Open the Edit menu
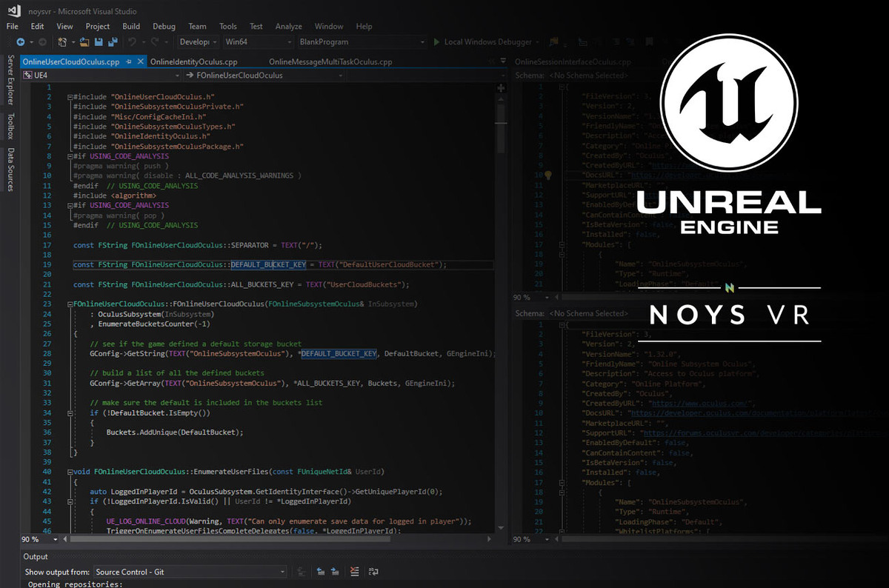The height and width of the screenshot is (588, 889). (37, 26)
